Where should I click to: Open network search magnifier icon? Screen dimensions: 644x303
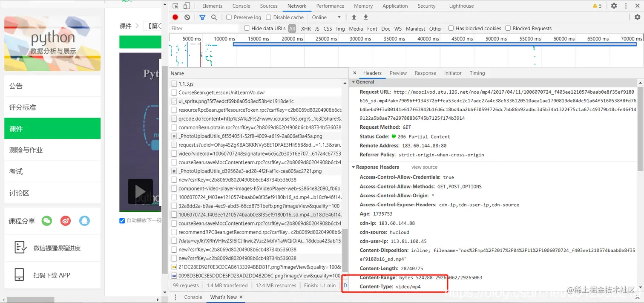pos(214,17)
